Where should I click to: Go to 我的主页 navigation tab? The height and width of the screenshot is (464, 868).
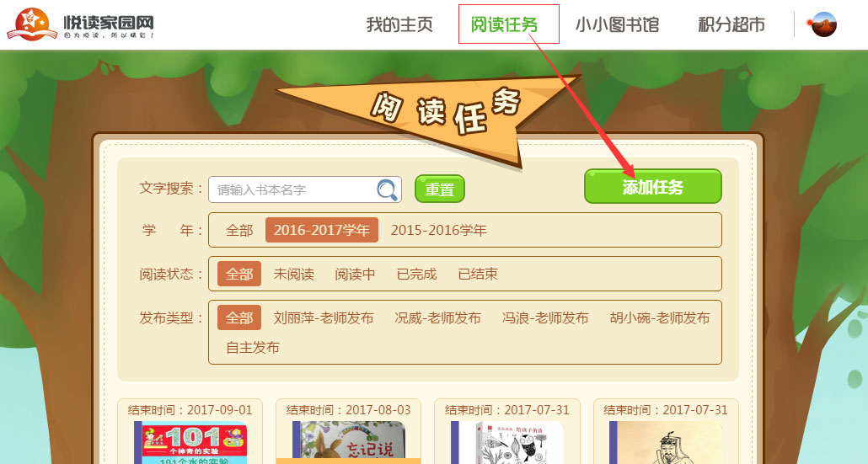click(x=399, y=24)
